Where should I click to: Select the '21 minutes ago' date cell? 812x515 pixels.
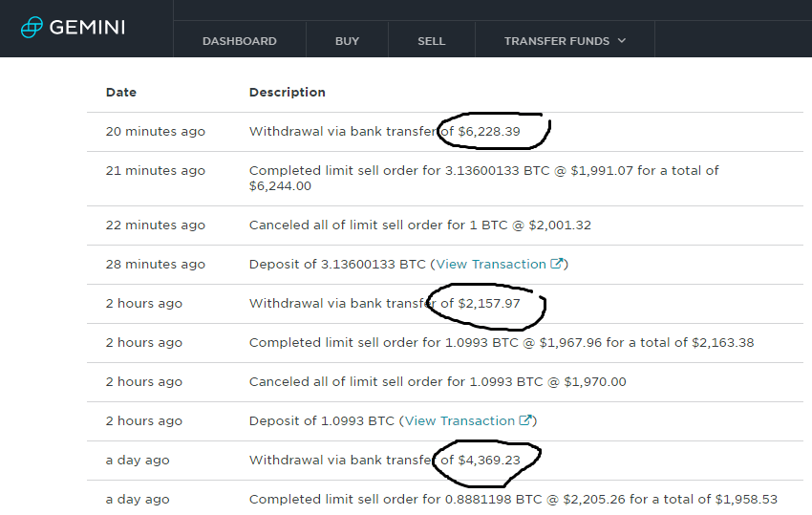(x=156, y=171)
